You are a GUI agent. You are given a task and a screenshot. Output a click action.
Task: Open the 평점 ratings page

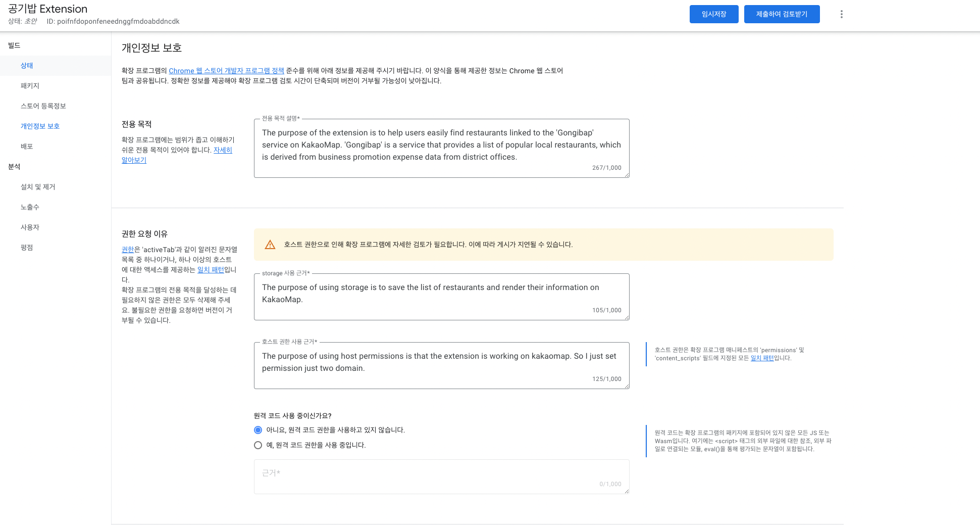(x=27, y=248)
